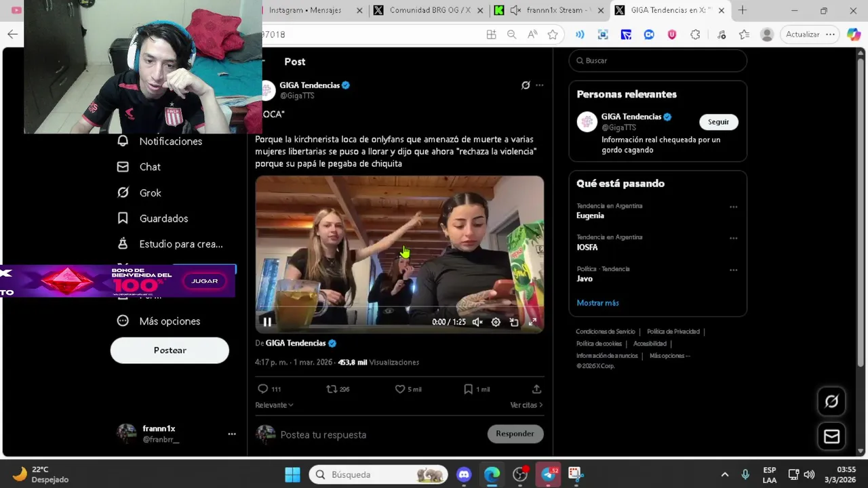868x488 pixels.
Task: Expand the video to fullscreen
Action: tap(532, 322)
